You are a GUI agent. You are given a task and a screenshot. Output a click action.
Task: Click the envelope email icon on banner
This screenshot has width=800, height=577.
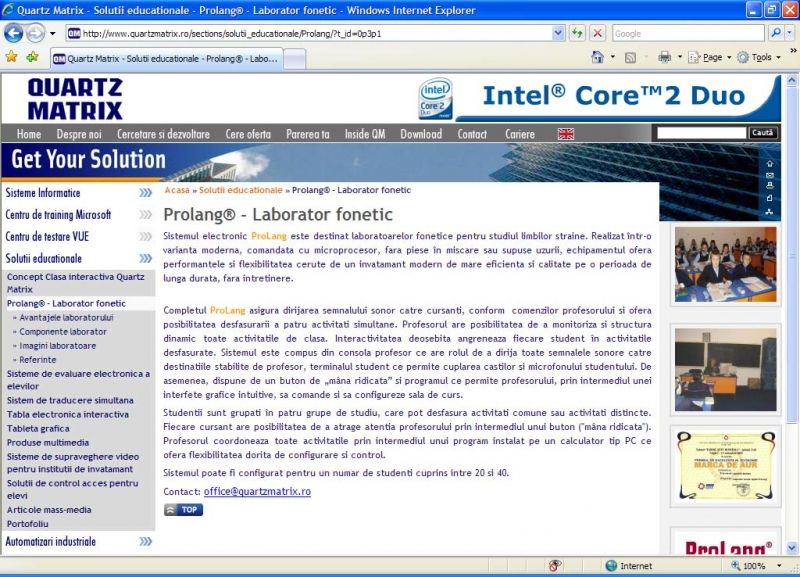click(769, 175)
